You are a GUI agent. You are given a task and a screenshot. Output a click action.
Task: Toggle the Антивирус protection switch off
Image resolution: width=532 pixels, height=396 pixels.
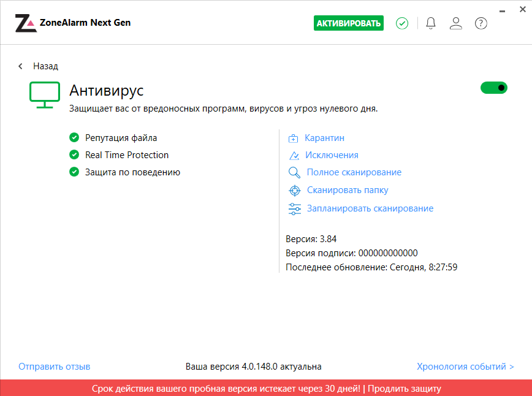click(x=493, y=88)
